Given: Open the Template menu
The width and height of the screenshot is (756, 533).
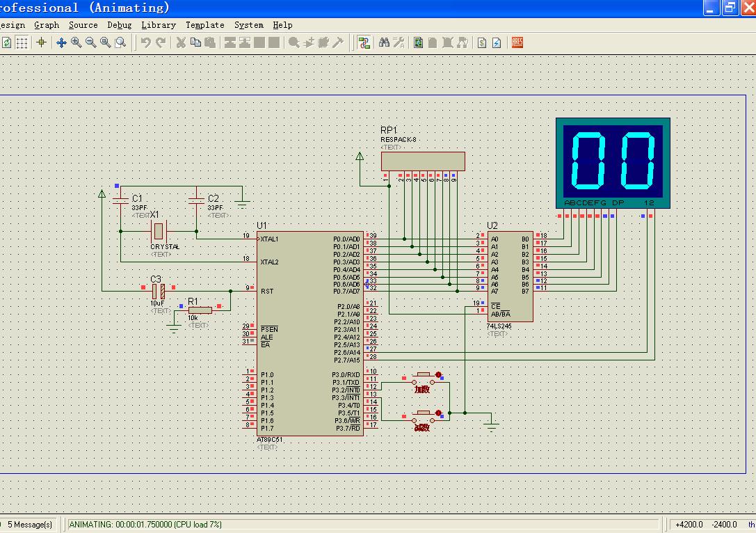Looking at the screenshot, I should coord(205,25).
